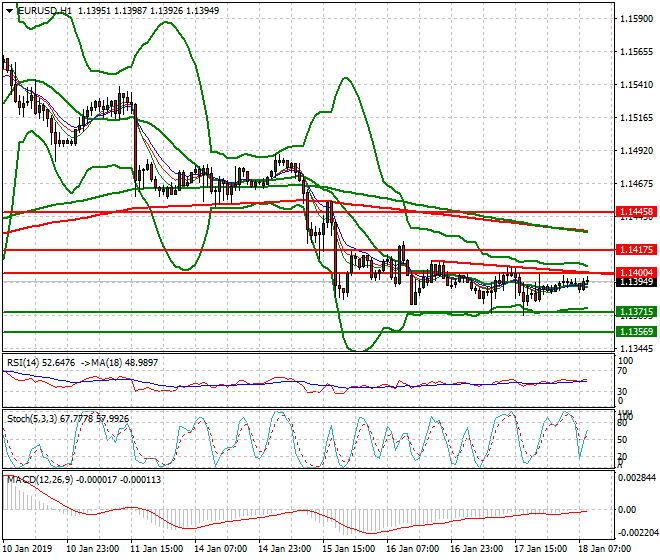Click the Stochastic scale level 50
The width and height of the screenshot is (660, 560).
[x=622, y=440]
